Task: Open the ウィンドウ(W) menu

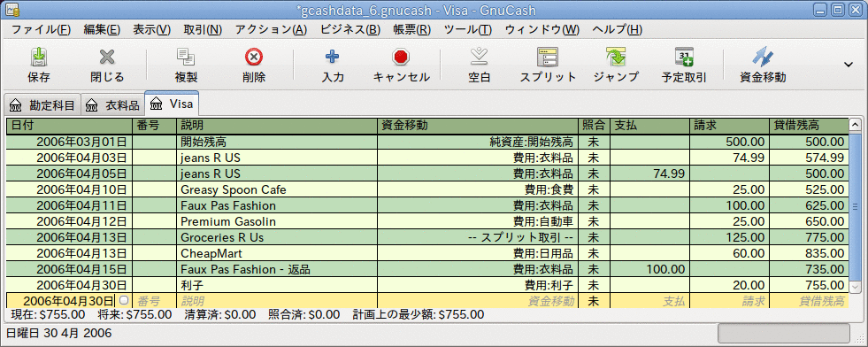Action: pos(542,29)
